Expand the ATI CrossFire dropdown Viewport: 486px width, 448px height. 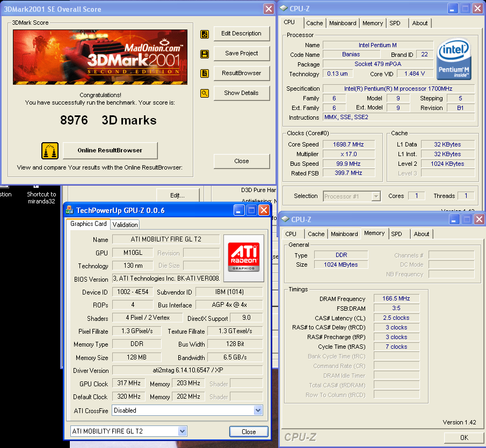tap(258, 410)
